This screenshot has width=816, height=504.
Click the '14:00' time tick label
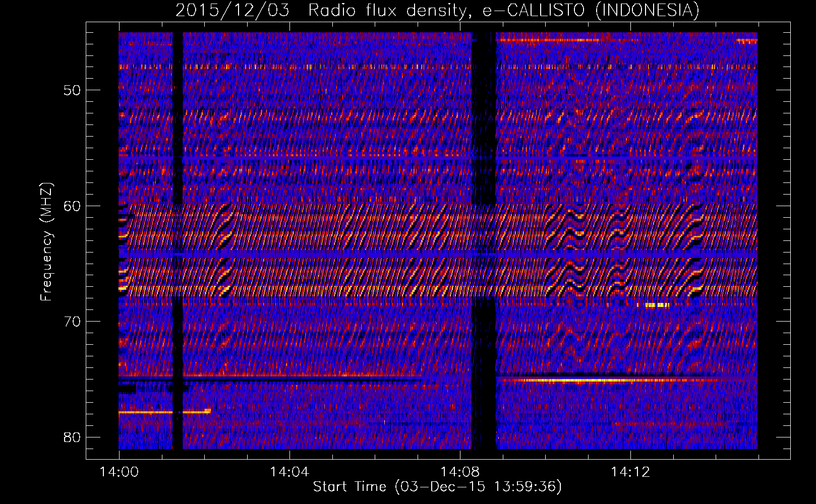119,472
